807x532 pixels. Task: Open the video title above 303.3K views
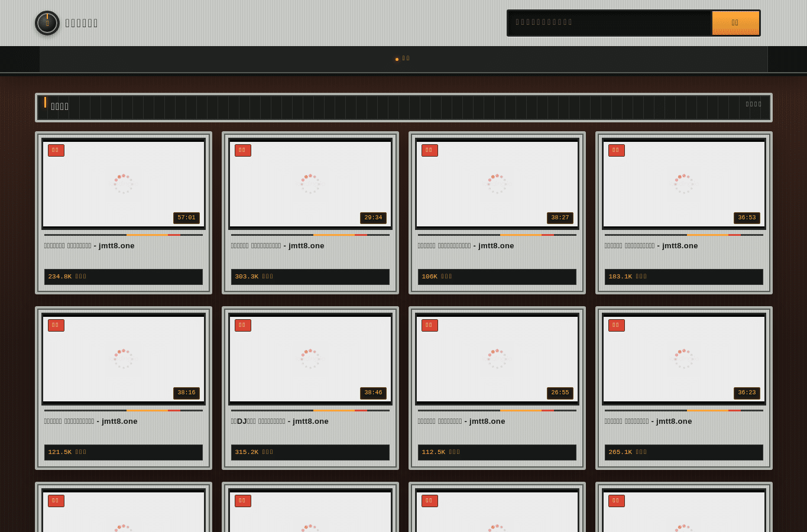[x=278, y=246]
